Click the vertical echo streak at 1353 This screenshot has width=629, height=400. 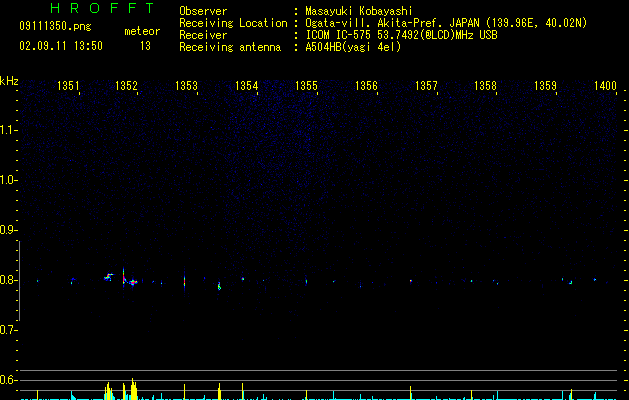tap(185, 280)
